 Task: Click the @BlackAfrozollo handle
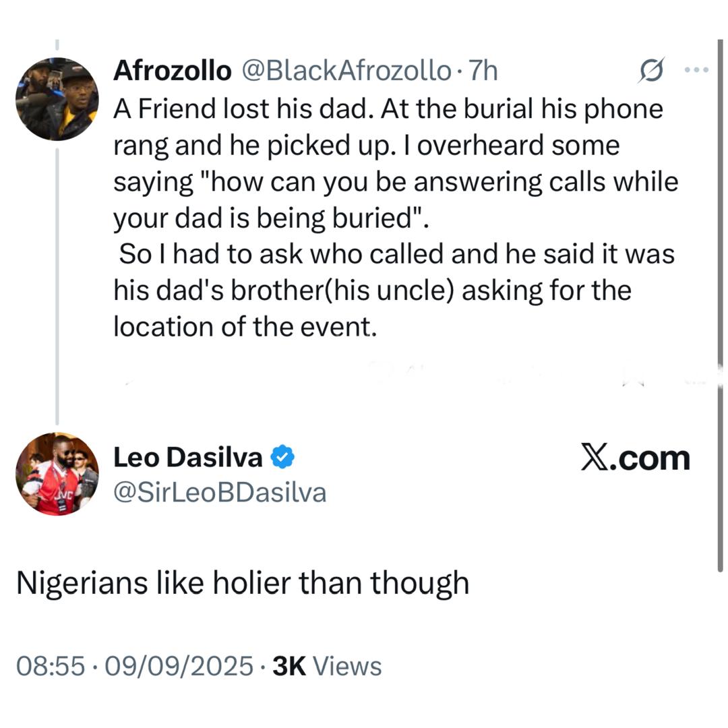(345, 70)
